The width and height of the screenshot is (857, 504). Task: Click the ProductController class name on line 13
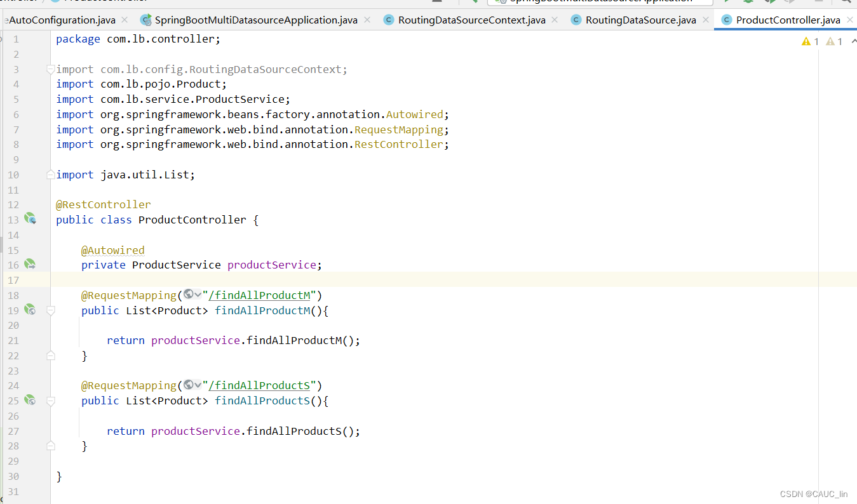pos(192,220)
